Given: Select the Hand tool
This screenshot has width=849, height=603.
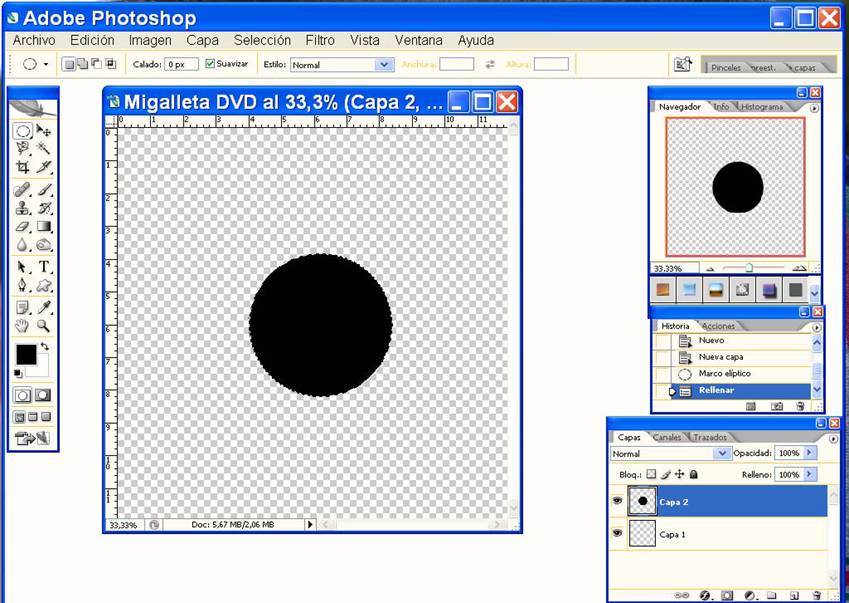Looking at the screenshot, I should pos(22,325).
